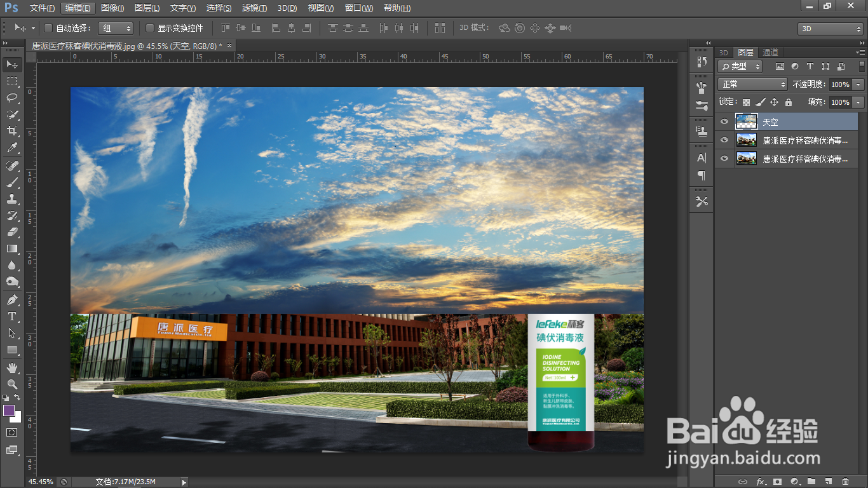The image size is (868, 488).
Task: Toggle lock position
Action: [x=774, y=102]
